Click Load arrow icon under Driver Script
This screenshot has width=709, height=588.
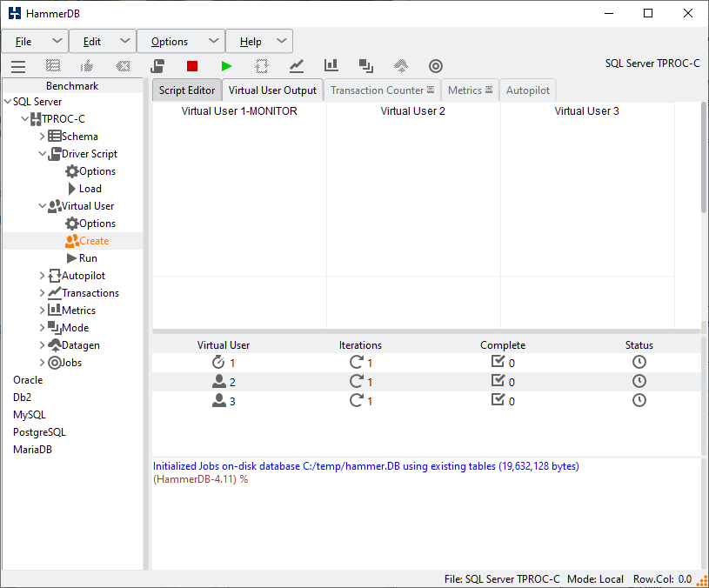click(72, 189)
